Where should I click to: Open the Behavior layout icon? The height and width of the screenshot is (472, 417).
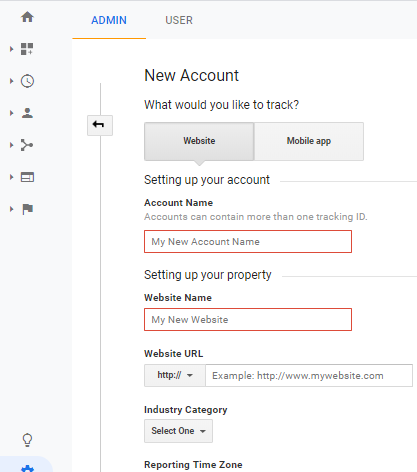pyautogui.click(x=27, y=177)
